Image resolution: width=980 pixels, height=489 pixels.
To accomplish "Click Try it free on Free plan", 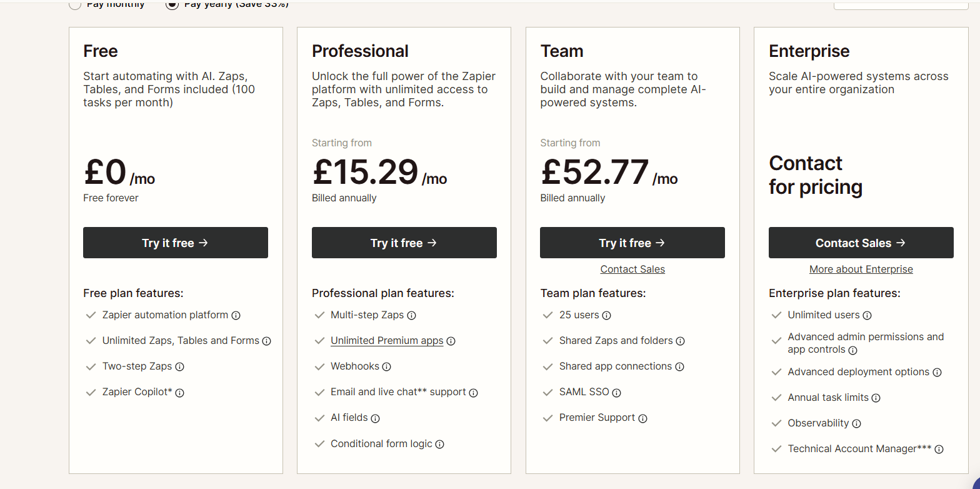I will point(175,243).
